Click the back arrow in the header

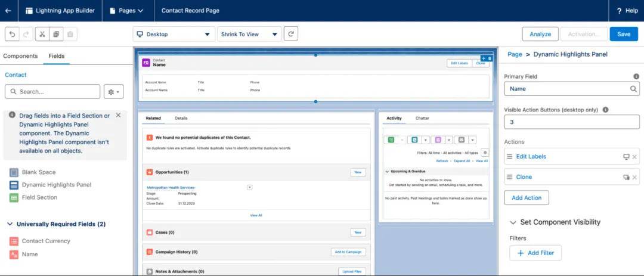coord(8,11)
